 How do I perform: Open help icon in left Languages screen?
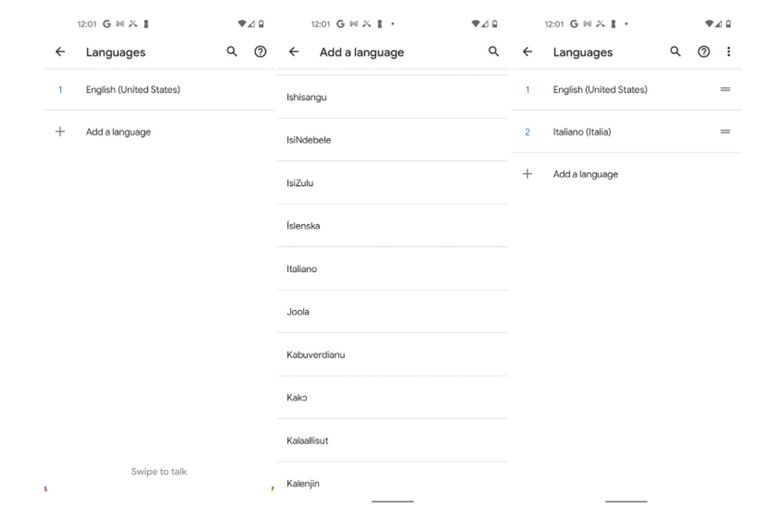[x=260, y=52]
